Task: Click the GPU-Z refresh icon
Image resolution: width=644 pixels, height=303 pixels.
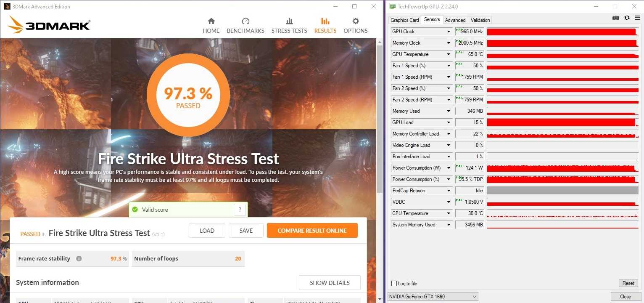Action: (x=627, y=18)
